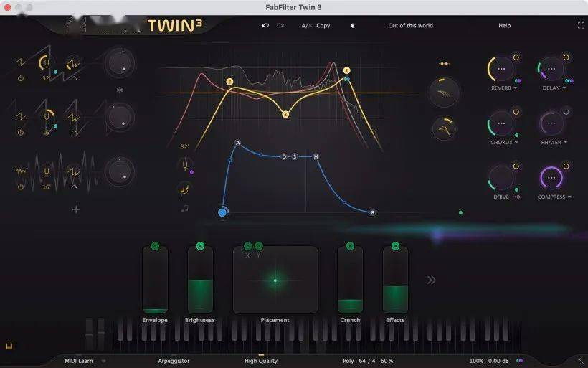Add a new oscillator with plus icon
The image size is (588, 368).
(76, 209)
